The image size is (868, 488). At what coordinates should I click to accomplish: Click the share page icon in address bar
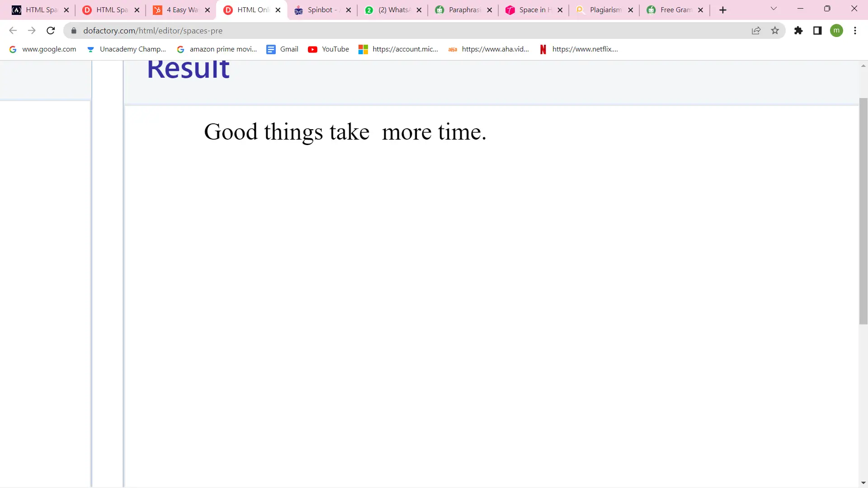(756, 30)
